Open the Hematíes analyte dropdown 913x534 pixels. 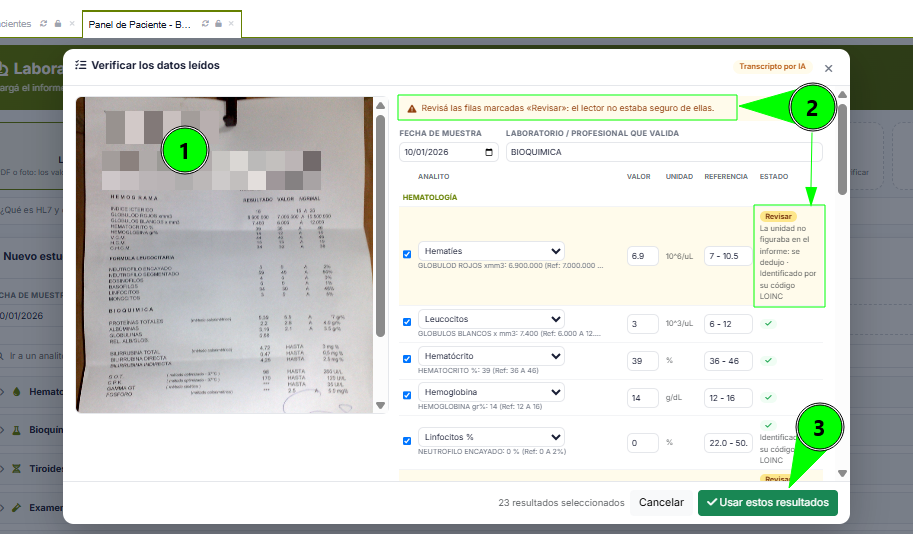pos(491,251)
